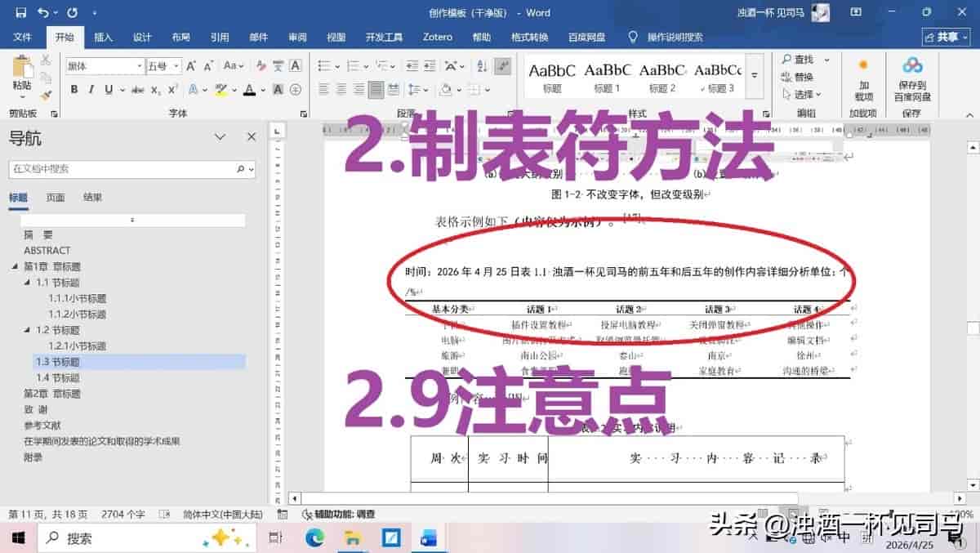Apply character shading
980x553 pixels.
point(278,89)
